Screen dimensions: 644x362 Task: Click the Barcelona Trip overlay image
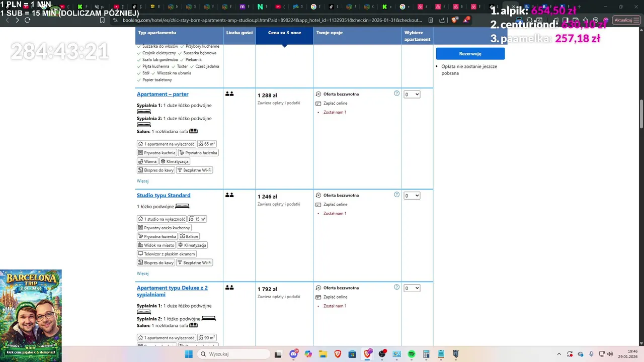(31, 316)
